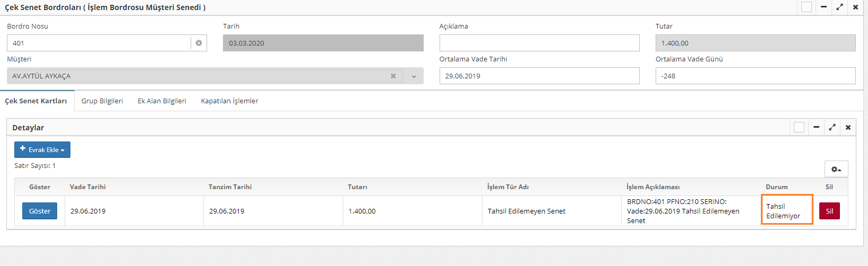Click the Açıklama input field

[x=539, y=43]
